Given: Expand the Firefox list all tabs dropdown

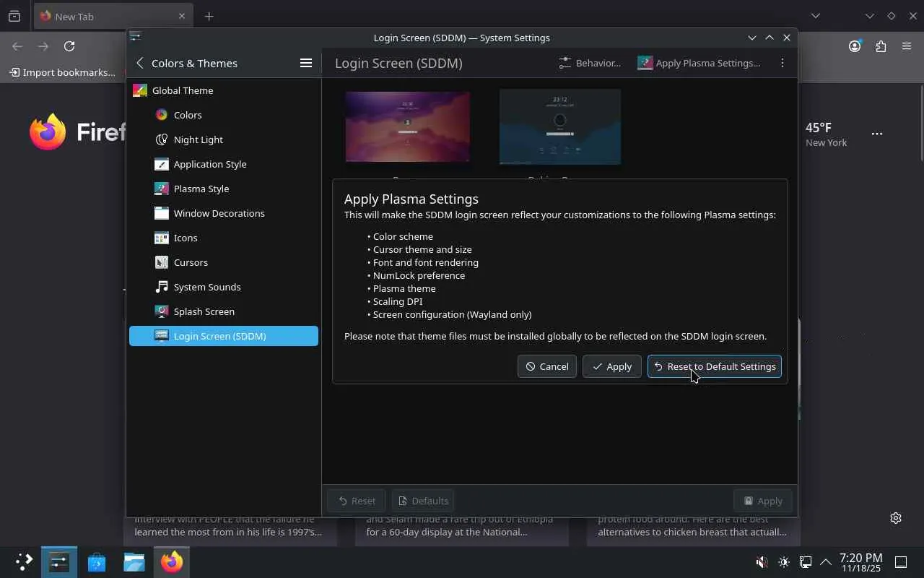Looking at the screenshot, I should click(x=816, y=16).
